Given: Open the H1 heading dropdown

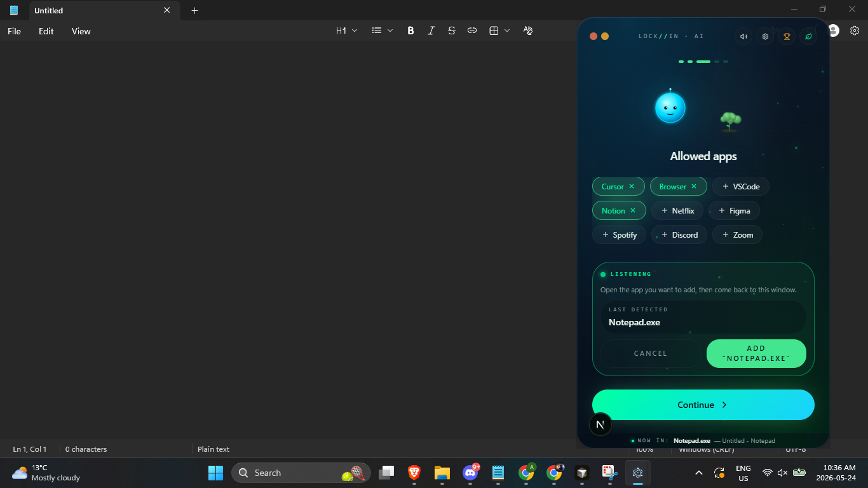Looking at the screenshot, I should (347, 30).
